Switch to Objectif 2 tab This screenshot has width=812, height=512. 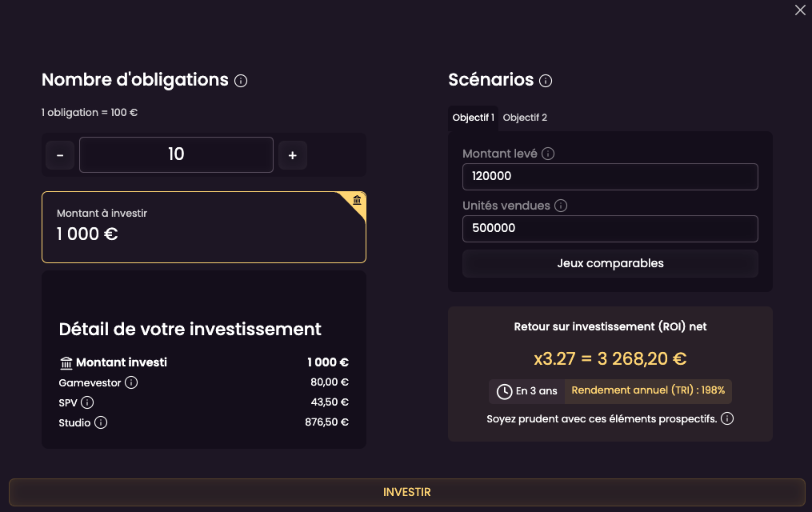pos(525,118)
